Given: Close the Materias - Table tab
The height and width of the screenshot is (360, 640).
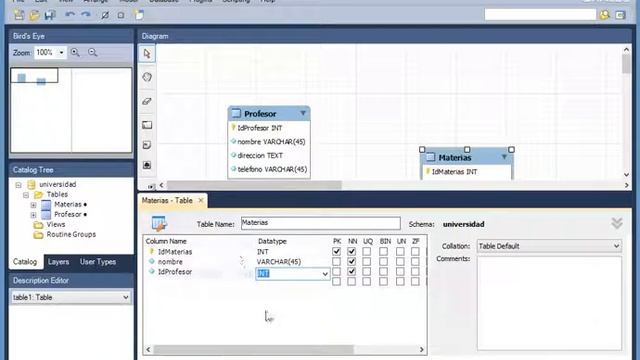Looking at the screenshot, I should [x=201, y=200].
